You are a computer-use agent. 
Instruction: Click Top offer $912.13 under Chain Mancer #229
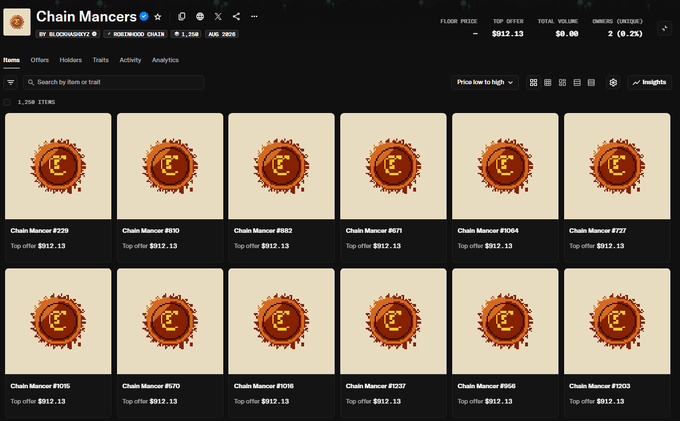click(x=38, y=246)
